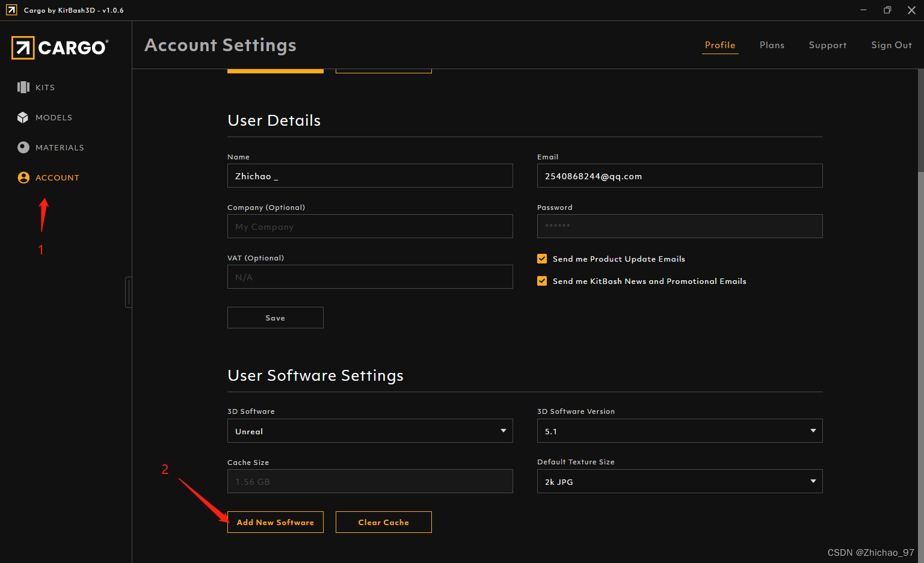This screenshot has width=924, height=563.
Task: Click the VAT (Optional) field
Action: (x=370, y=277)
